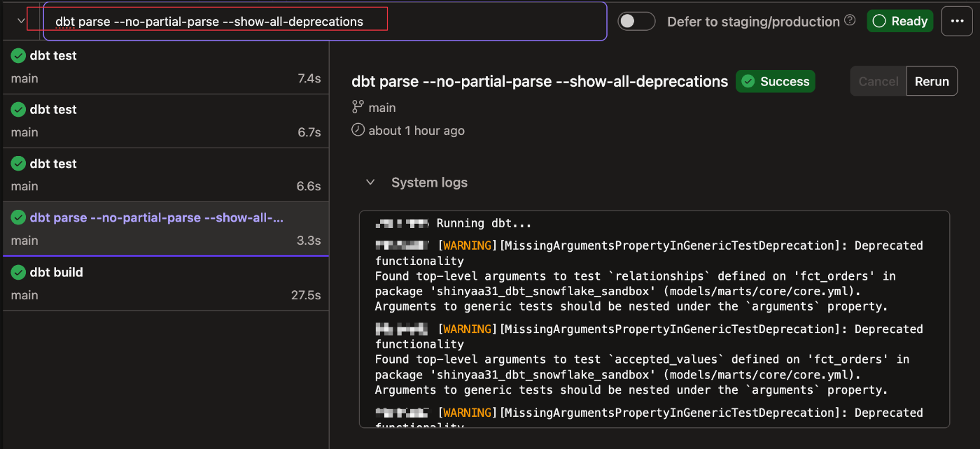
Task: Click the dbt command input field
Action: (x=325, y=21)
